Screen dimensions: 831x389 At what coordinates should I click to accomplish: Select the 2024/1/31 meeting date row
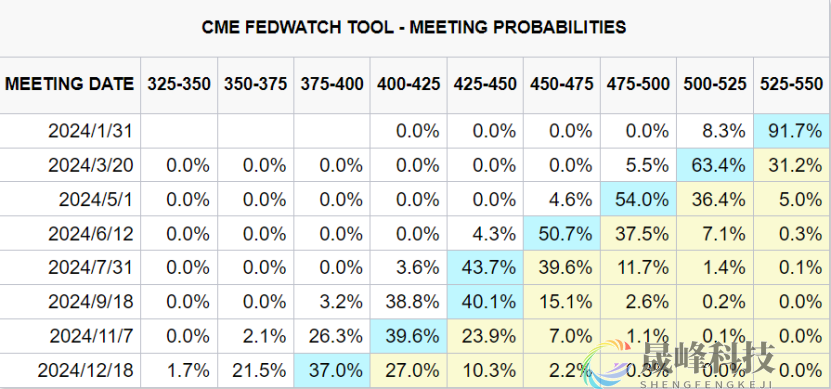coord(416,130)
